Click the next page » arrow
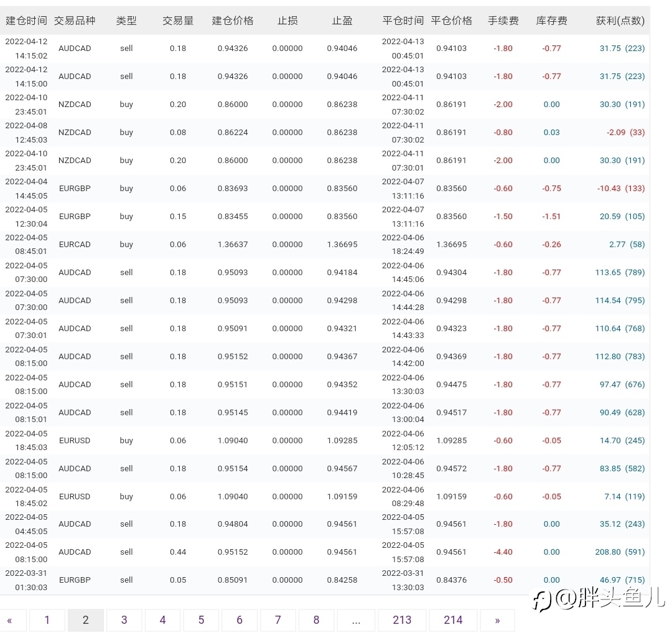Image resolution: width=672 pixels, height=635 pixels. point(498,620)
